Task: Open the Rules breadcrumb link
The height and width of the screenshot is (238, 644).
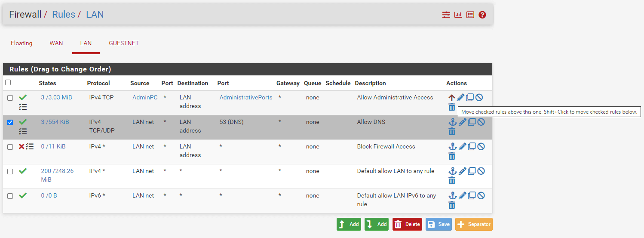Action: pyautogui.click(x=64, y=15)
